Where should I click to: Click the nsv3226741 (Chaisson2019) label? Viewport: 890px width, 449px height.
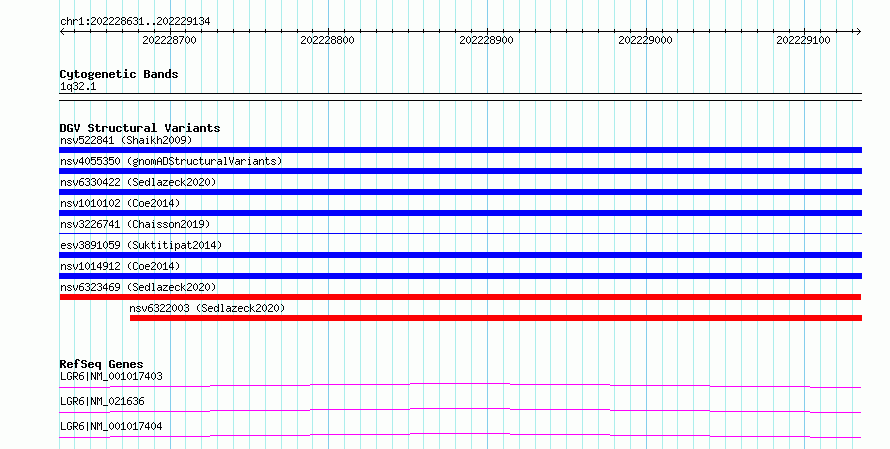(135, 224)
